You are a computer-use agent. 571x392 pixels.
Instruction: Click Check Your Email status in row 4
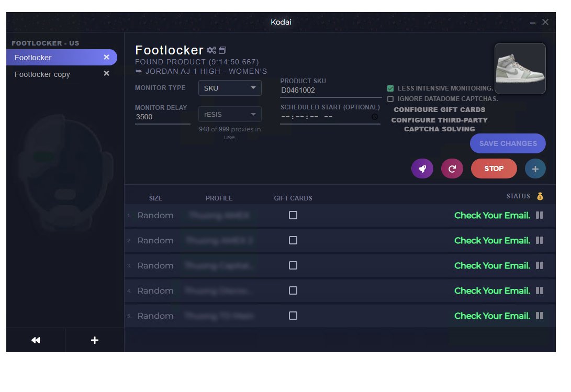492,291
